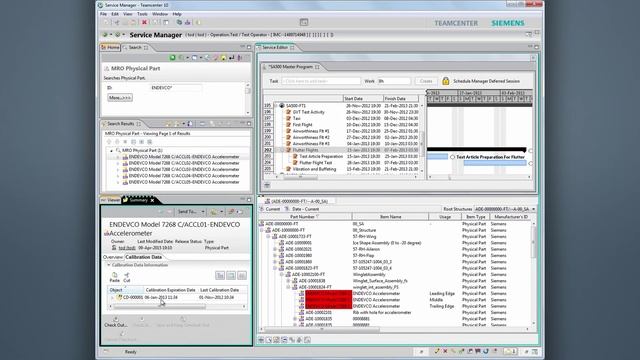Viewport: 640px width, 360px height.
Task: Click the user icon beside owner link
Action: click(114, 248)
